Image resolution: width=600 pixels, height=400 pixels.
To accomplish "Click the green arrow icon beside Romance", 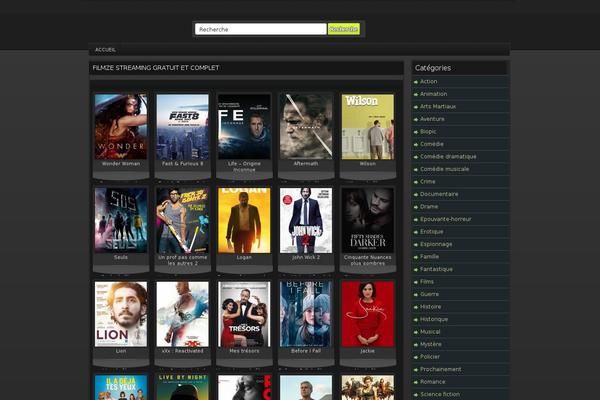I will [x=416, y=382].
